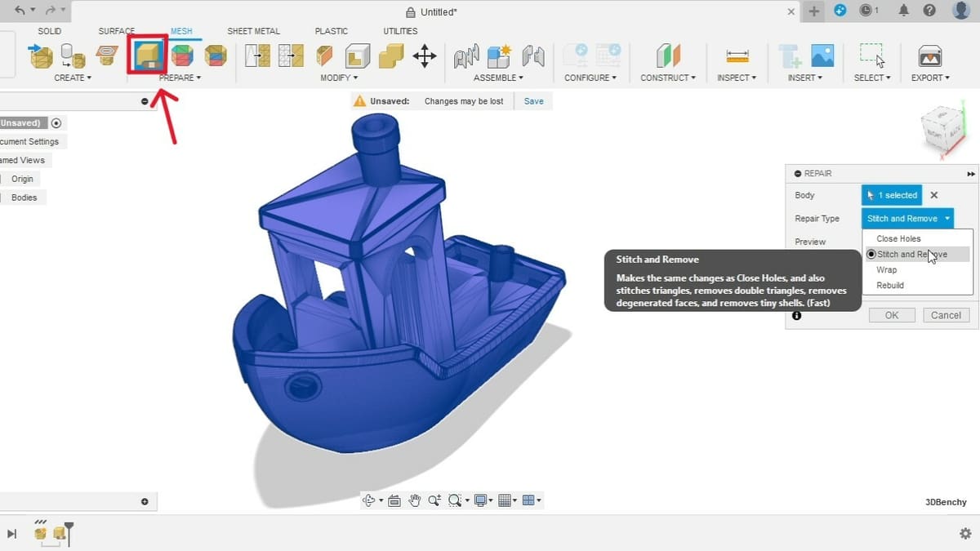Click the Repair mesh tool icon

[148, 56]
